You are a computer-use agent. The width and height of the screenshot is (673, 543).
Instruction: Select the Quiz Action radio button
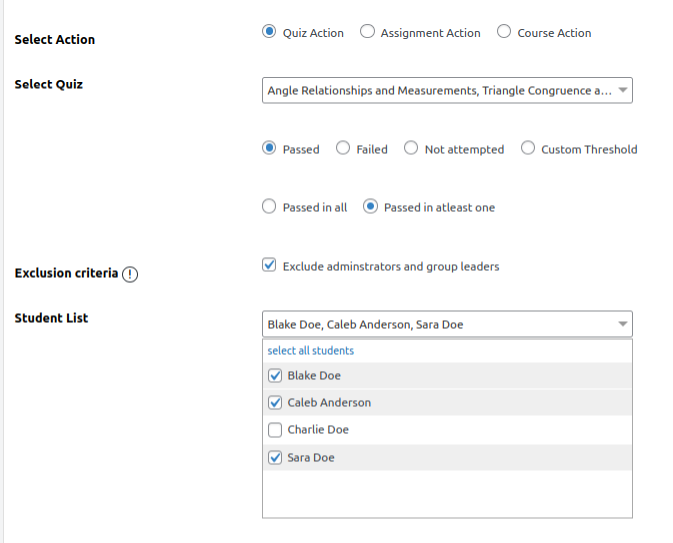(269, 32)
